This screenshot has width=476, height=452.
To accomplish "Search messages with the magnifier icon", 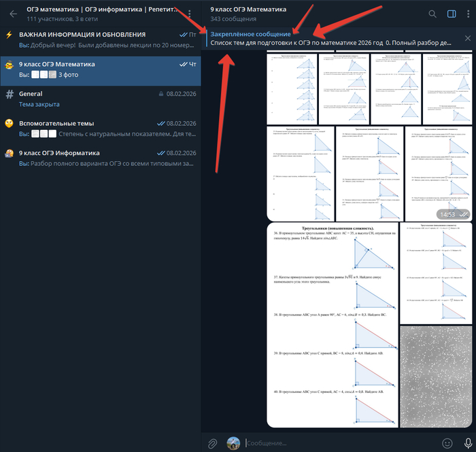I will coord(432,14).
